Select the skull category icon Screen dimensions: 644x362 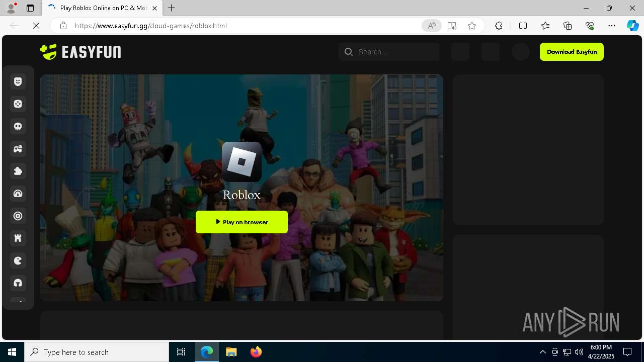(18, 126)
